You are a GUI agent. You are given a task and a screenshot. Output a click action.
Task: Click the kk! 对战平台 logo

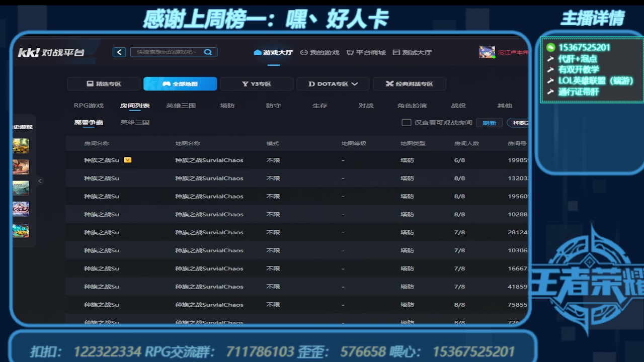tap(50, 52)
